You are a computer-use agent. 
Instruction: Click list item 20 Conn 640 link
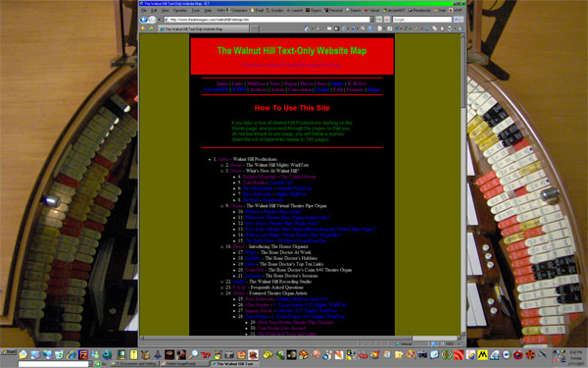255,270
